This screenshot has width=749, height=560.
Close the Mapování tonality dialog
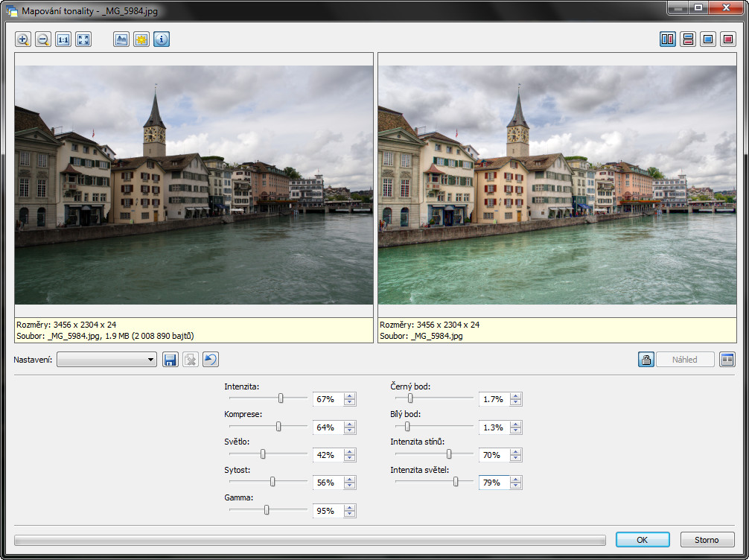point(726,7)
